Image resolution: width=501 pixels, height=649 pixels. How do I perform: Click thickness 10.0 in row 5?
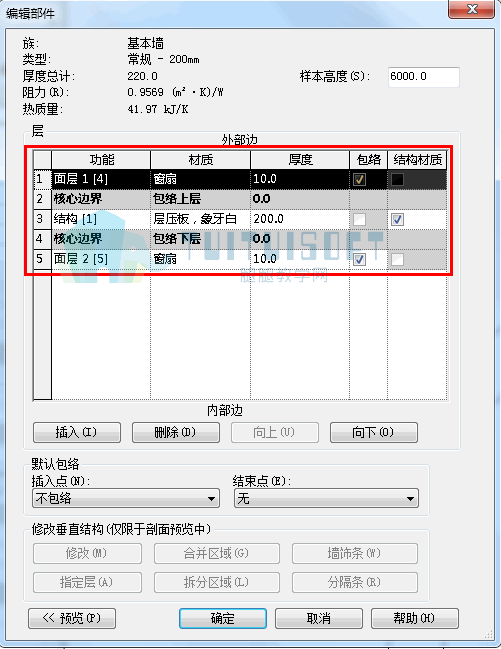[x=300, y=259]
